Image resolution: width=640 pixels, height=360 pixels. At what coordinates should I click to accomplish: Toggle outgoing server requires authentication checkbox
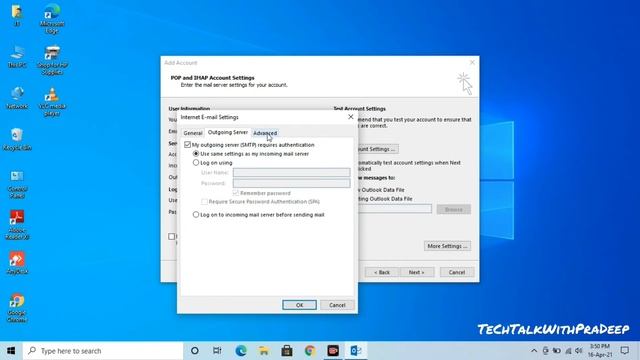click(x=187, y=144)
